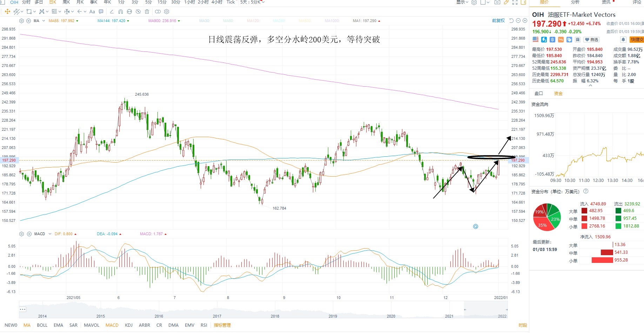Open 指标管理 indicator management
Image resolution: width=644 pixels, height=333 pixels.
tap(222, 325)
